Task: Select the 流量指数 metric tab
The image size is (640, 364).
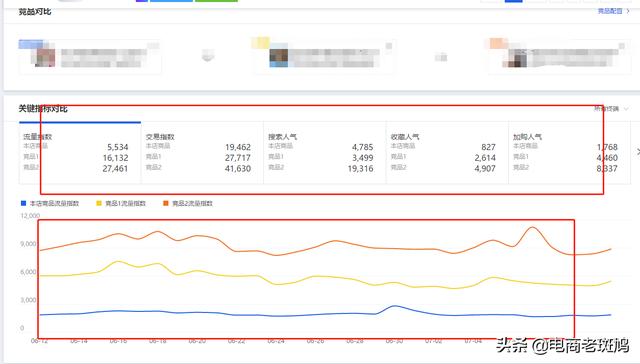Action: pyautogui.click(x=80, y=153)
